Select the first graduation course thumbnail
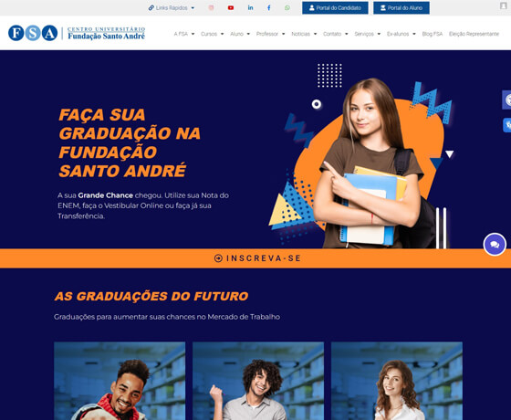Screen dimensions: 511x420 click(x=120, y=381)
